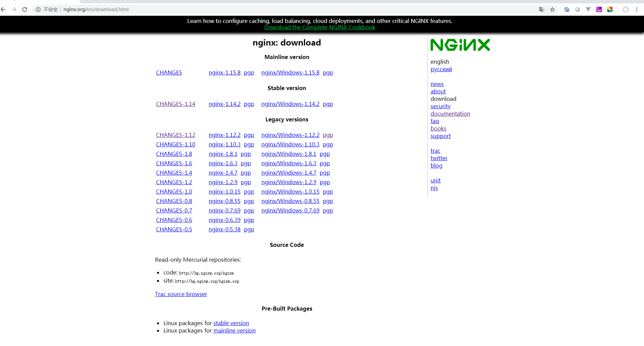The width and height of the screenshot is (644, 346).
Task: Download nginx-1.8.1
Action: [x=223, y=154]
